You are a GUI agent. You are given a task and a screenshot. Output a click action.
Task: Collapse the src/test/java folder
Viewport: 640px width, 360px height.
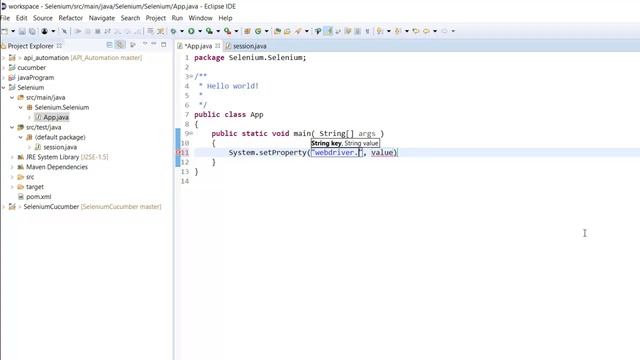pyautogui.click(x=12, y=127)
